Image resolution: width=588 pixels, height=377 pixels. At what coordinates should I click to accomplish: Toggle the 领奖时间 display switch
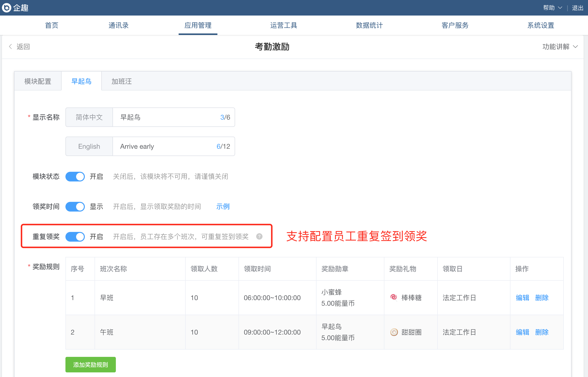coord(75,207)
